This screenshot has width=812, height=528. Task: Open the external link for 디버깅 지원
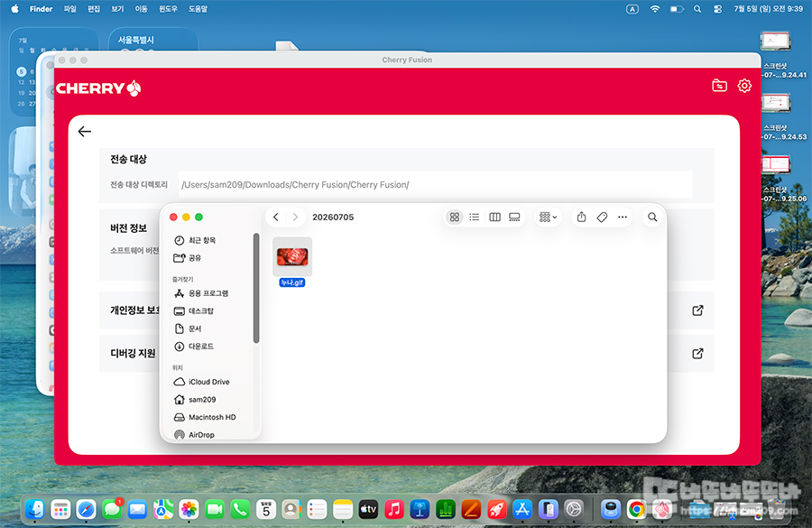coord(697,354)
